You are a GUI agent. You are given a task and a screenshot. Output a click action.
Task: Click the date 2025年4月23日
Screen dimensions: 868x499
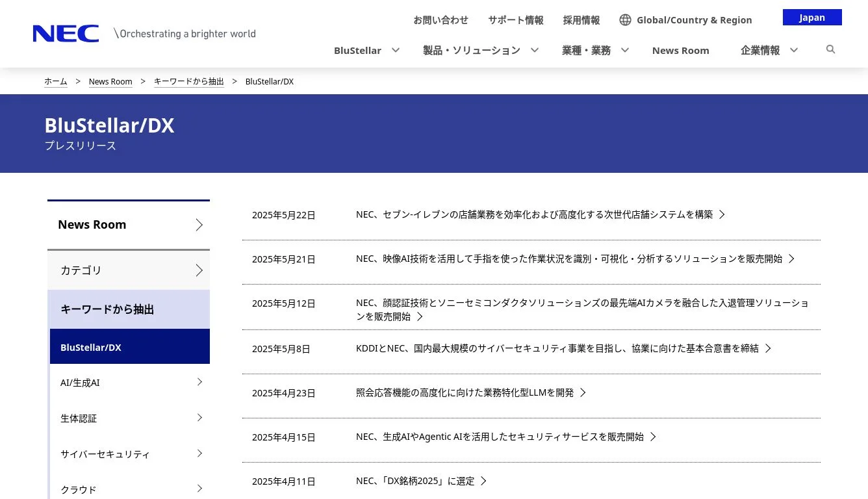point(284,393)
